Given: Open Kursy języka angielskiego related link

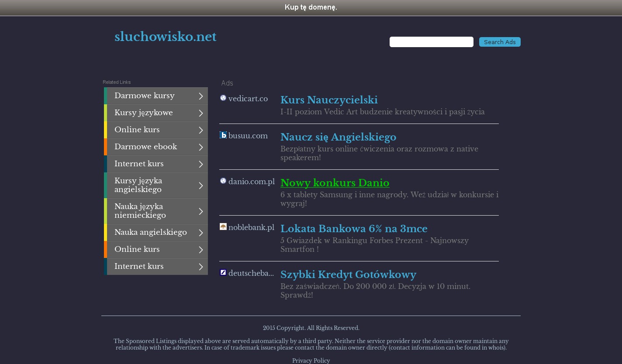Looking at the screenshot, I should pos(138,185).
